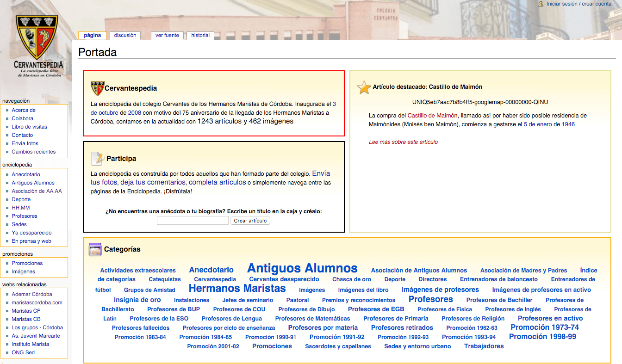Click the article title input box
Viewport: 622px width, 364px height.
(193, 221)
